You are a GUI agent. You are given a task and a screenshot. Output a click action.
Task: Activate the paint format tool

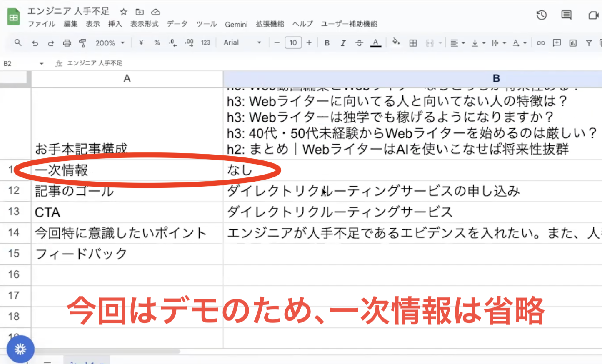[x=83, y=43]
